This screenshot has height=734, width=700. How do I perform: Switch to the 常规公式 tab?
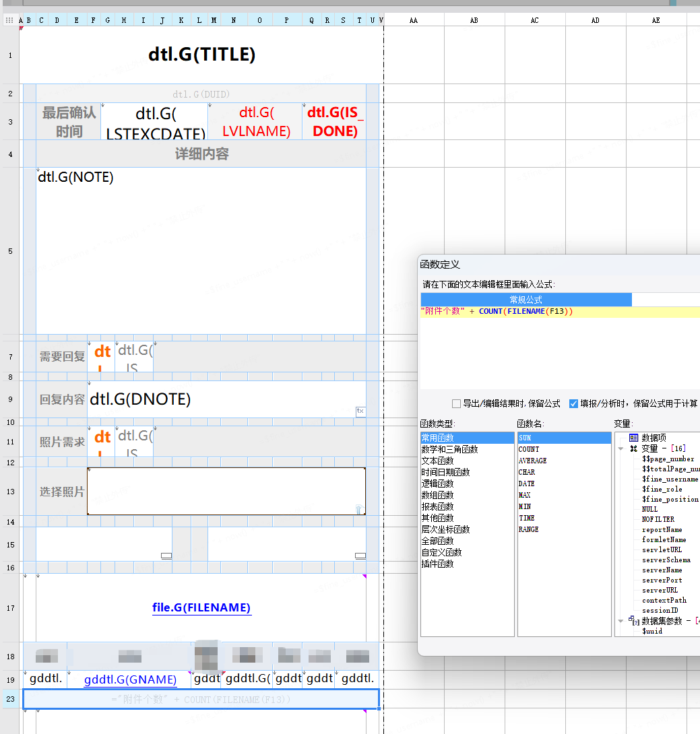tap(526, 300)
